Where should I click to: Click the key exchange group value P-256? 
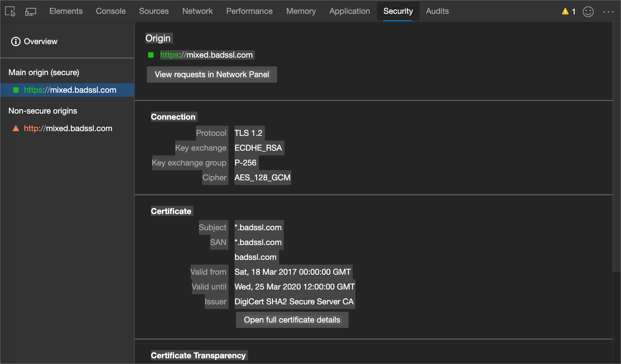point(245,163)
